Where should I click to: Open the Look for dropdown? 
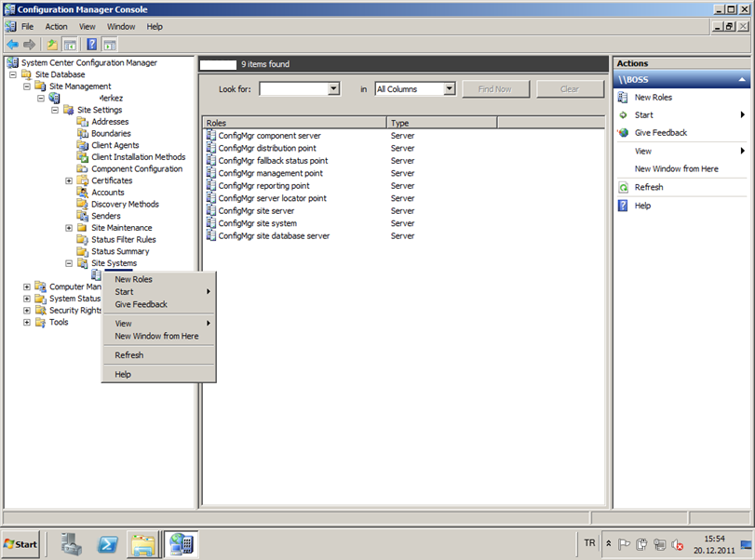[x=333, y=89]
